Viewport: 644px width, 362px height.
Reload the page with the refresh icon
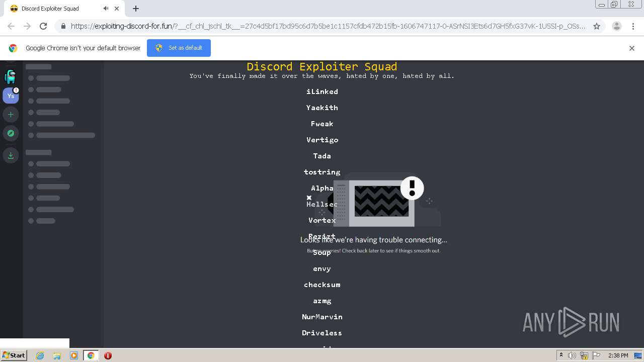point(43,26)
